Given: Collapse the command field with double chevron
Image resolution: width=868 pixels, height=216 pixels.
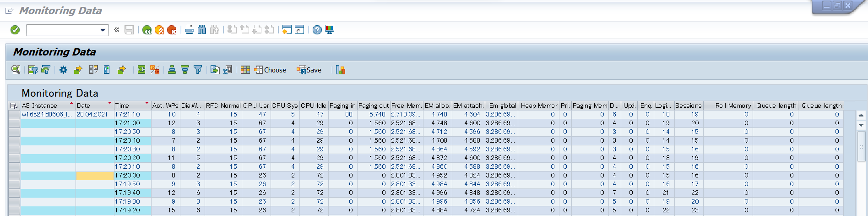Looking at the screenshot, I should tap(117, 30).
